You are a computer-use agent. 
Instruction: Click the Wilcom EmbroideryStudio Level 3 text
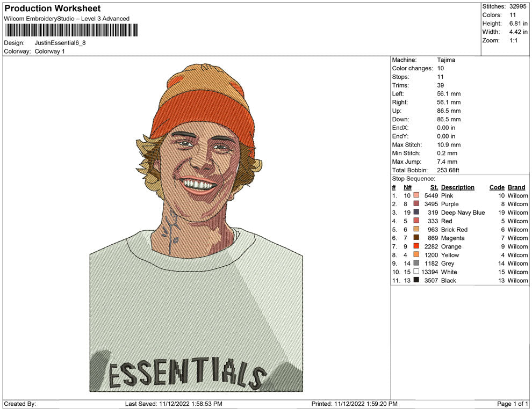coord(67,19)
